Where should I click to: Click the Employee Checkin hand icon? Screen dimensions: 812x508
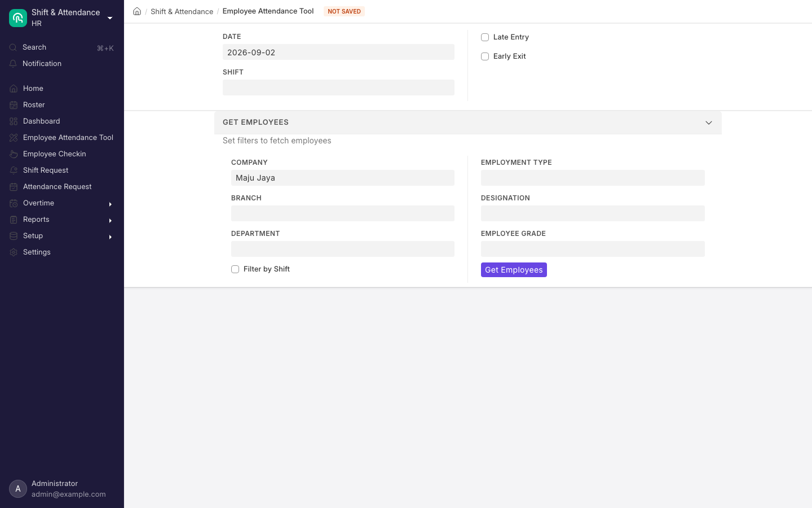pyautogui.click(x=14, y=154)
